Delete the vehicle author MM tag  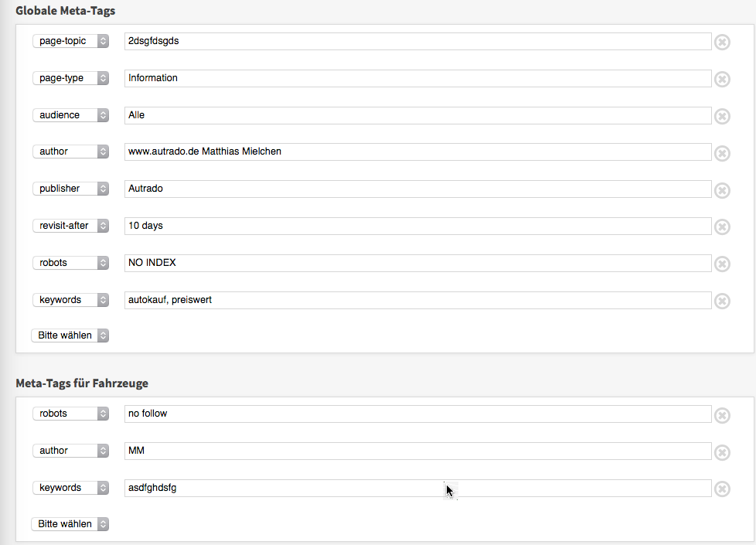721,452
